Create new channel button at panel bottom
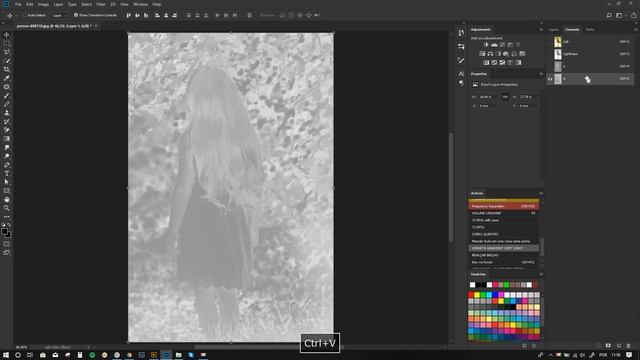 tap(618, 345)
